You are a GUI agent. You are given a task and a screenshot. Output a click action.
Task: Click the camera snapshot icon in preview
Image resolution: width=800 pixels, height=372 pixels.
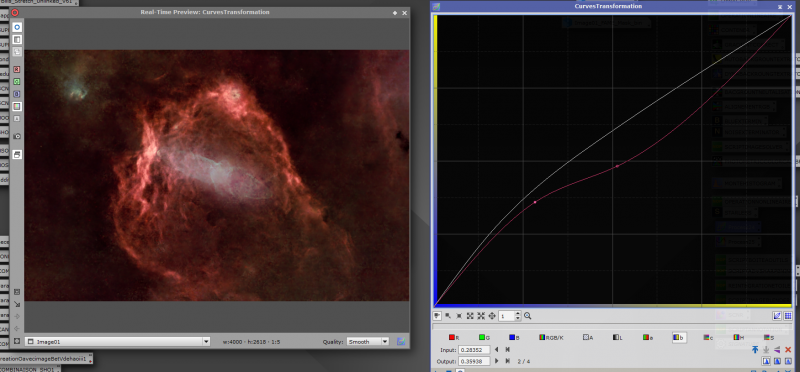(17, 136)
